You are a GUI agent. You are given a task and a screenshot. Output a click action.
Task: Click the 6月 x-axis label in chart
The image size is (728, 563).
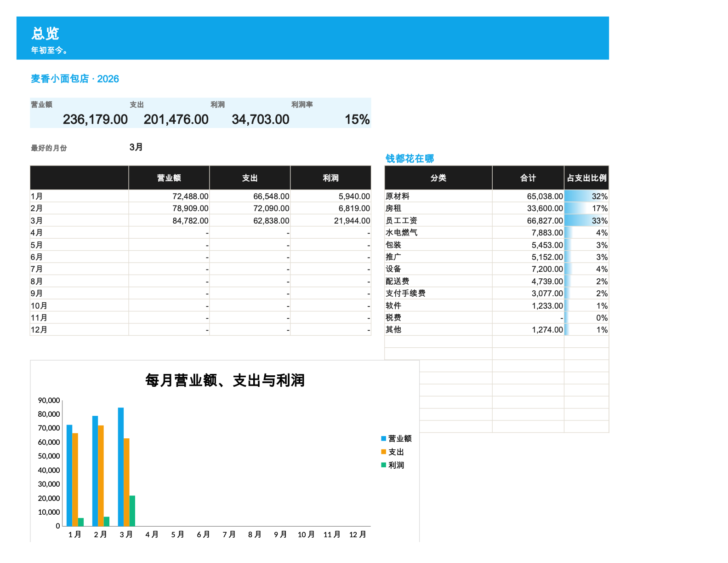[204, 534]
